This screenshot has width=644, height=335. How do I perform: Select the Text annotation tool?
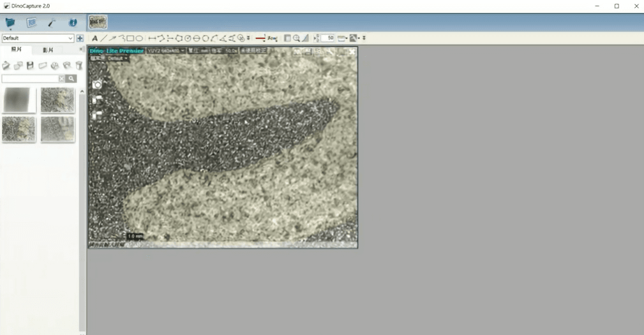coord(94,38)
